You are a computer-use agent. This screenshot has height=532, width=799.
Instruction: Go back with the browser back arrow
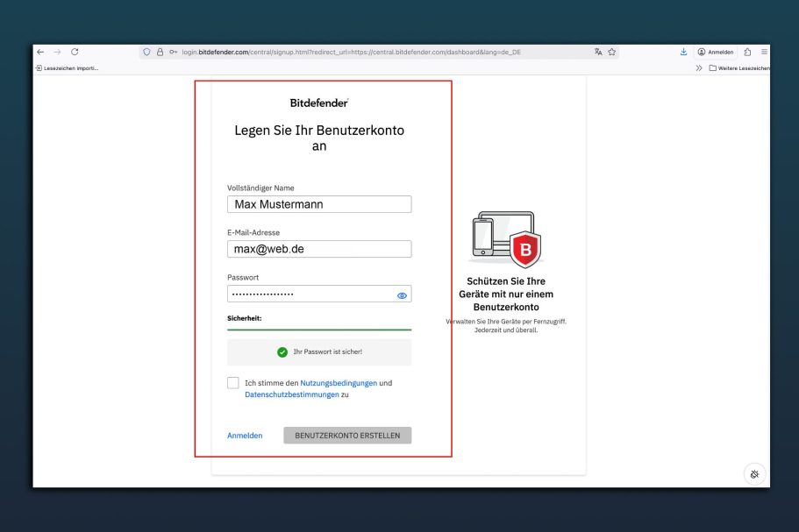click(40, 52)
